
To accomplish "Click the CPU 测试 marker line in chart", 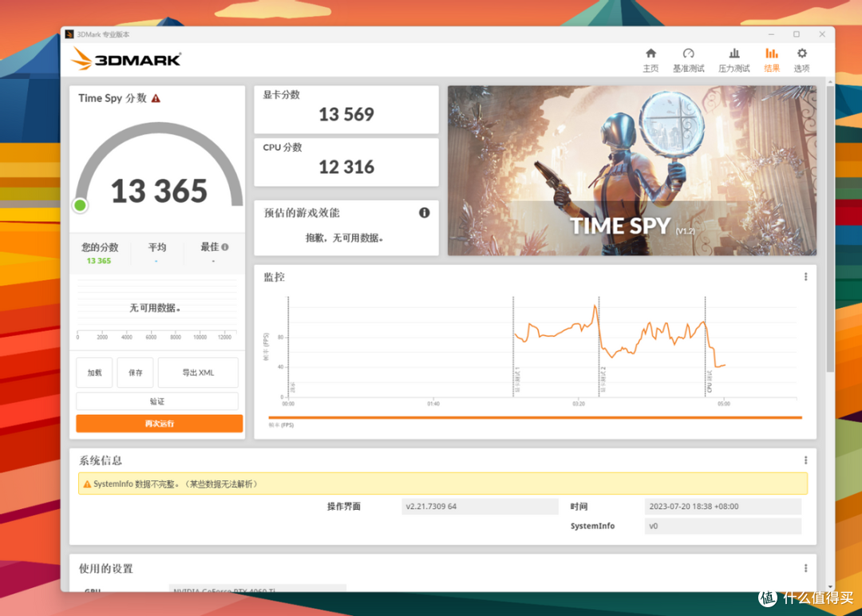I will (706, 346).
